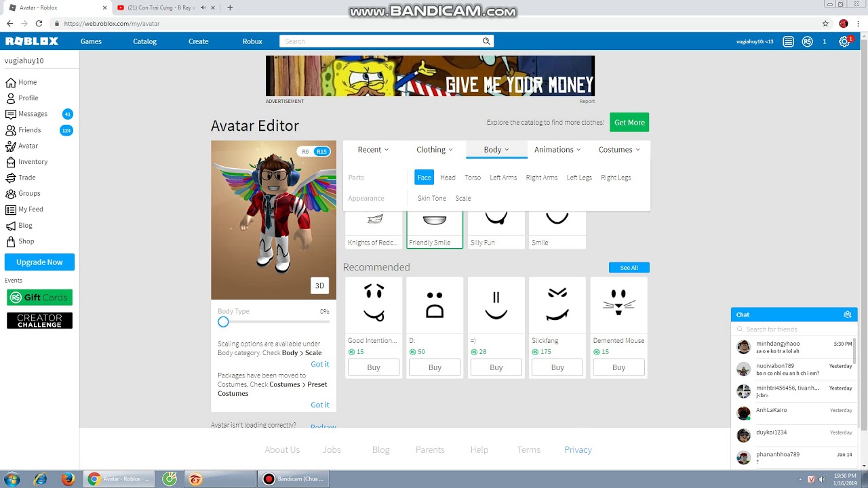
Task: Open the settings gear in header
Action: click(844, 42)
